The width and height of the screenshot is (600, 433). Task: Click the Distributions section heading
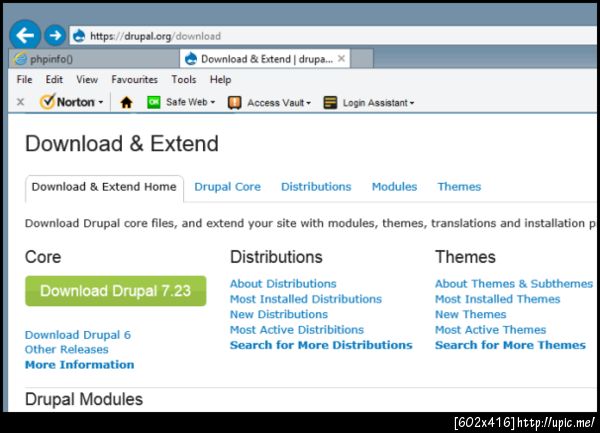click(276, 257)
